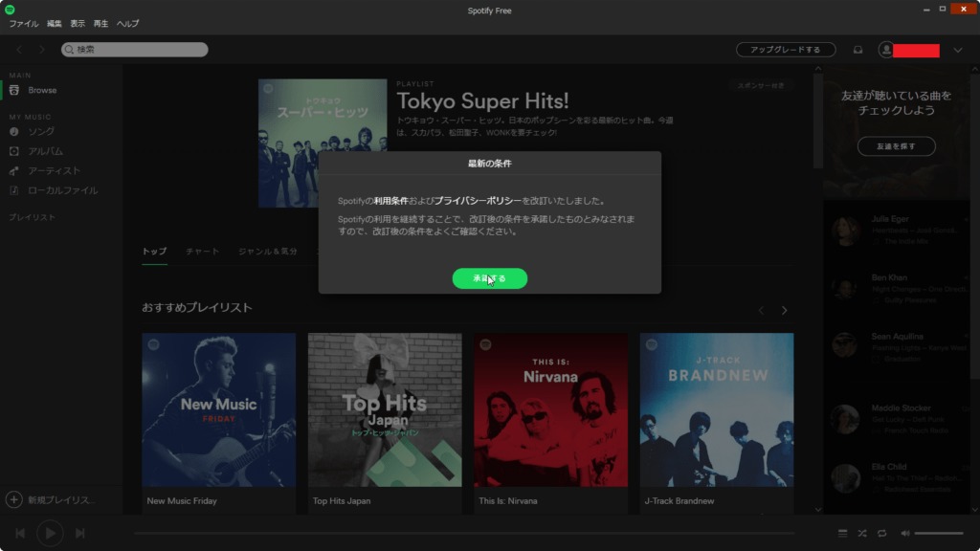
Task: Adjust the volume slider
Action: pos(939,533)
